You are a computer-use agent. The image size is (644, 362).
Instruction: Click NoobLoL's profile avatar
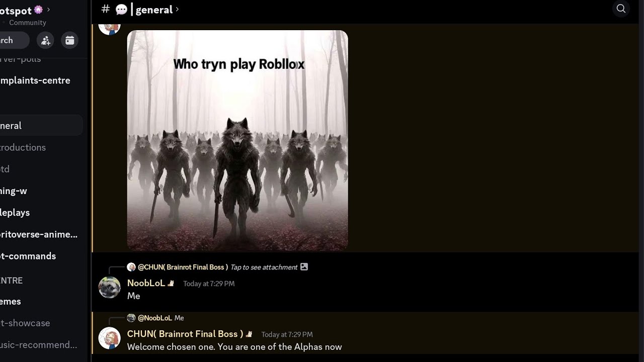109,288
